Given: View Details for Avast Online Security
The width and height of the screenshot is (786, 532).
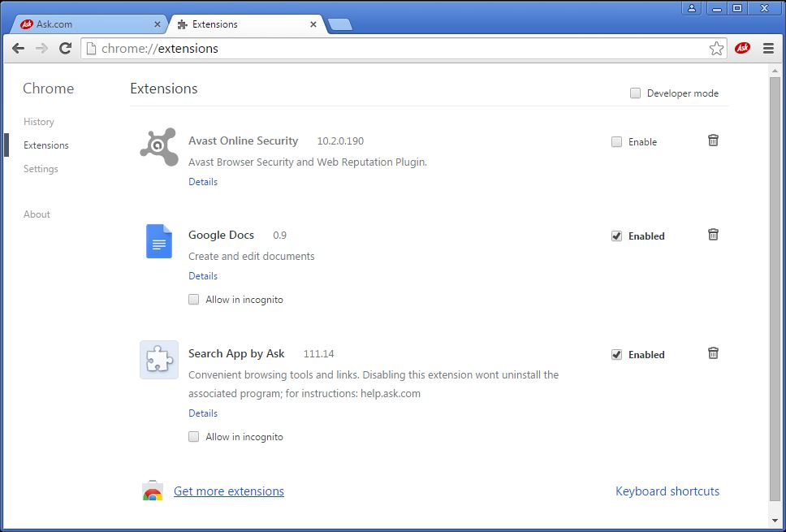Looking at the screenshot, I should pos(203,182).
